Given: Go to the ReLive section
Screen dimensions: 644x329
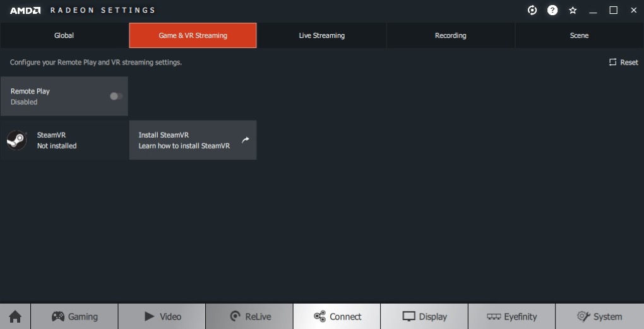Looking at the screenshot, I should pyautogui.click(x=249, y=316).
